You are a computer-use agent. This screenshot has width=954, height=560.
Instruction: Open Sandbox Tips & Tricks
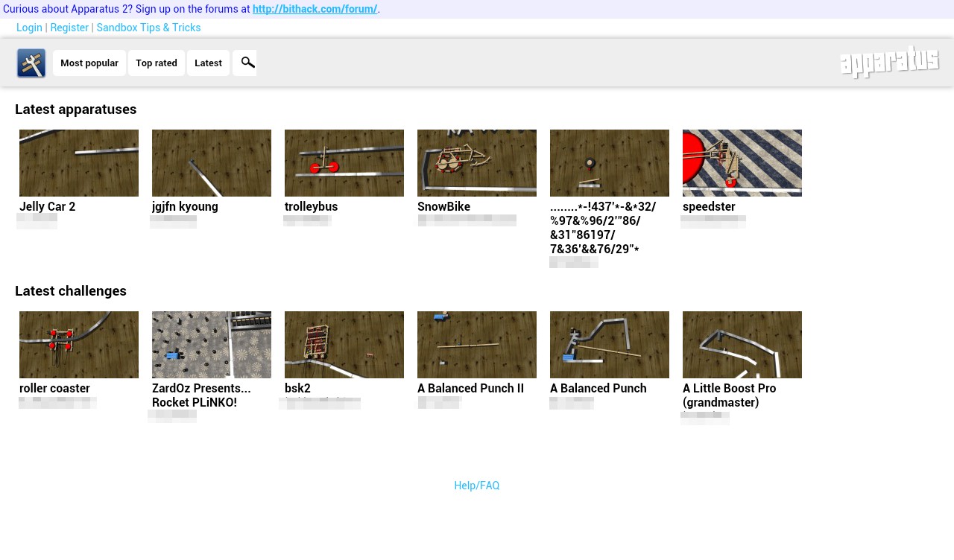click(x=148, y=28)
